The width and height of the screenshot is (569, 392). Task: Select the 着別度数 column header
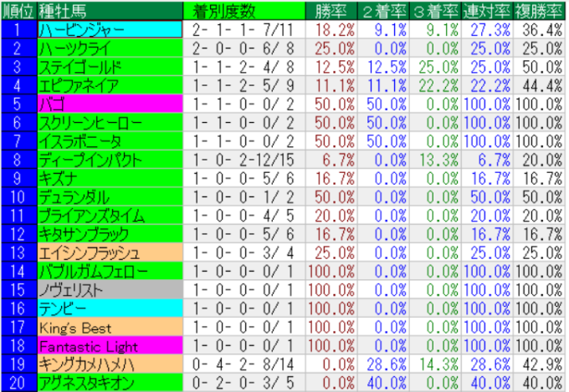tap(224, 11)
